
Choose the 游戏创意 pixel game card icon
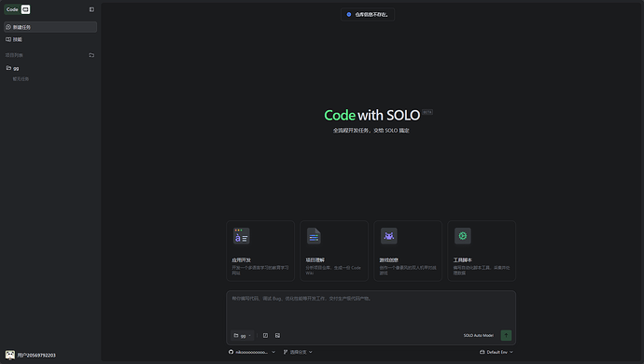pyautogui.click(x=388, y=236)
